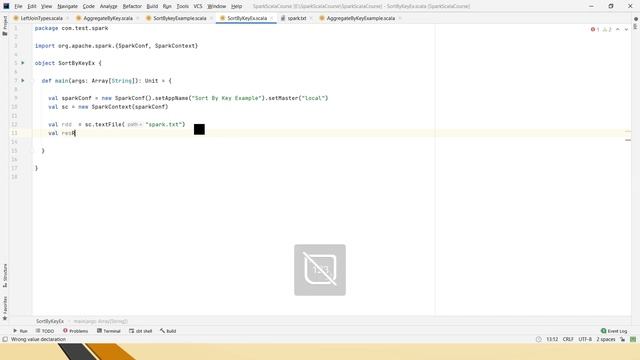Switch to AggregateByKey.scala tab
The width and height of the screenshot is (640, 360).
(x=108, y=18)
